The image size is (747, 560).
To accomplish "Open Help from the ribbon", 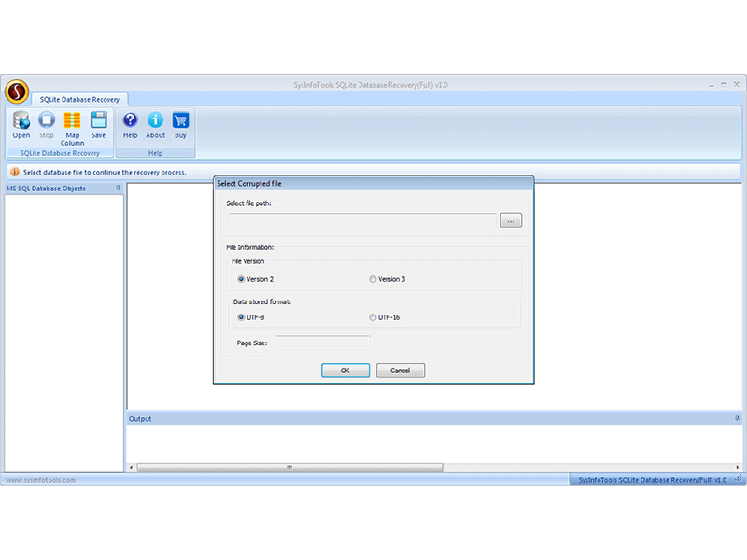I will 131,120.
